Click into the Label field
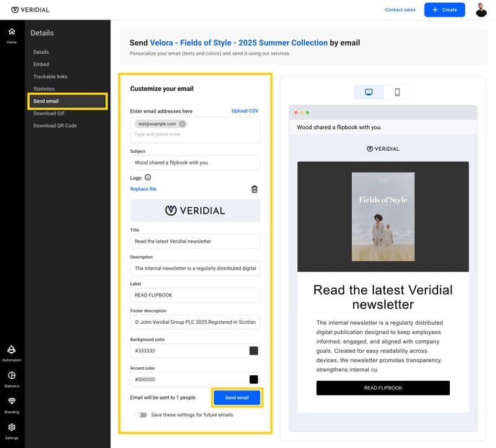 [x=195, y=295]
